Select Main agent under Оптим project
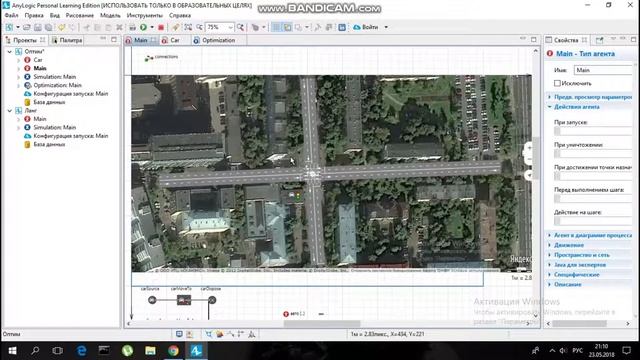 [40, 68]
